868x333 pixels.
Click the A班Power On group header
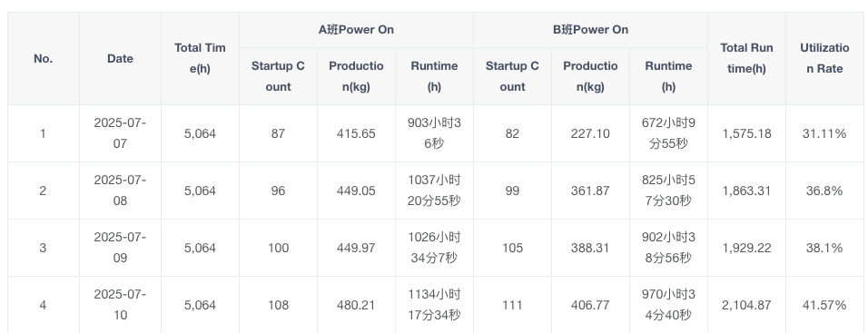pyautogui.click(x=356, y=30)
